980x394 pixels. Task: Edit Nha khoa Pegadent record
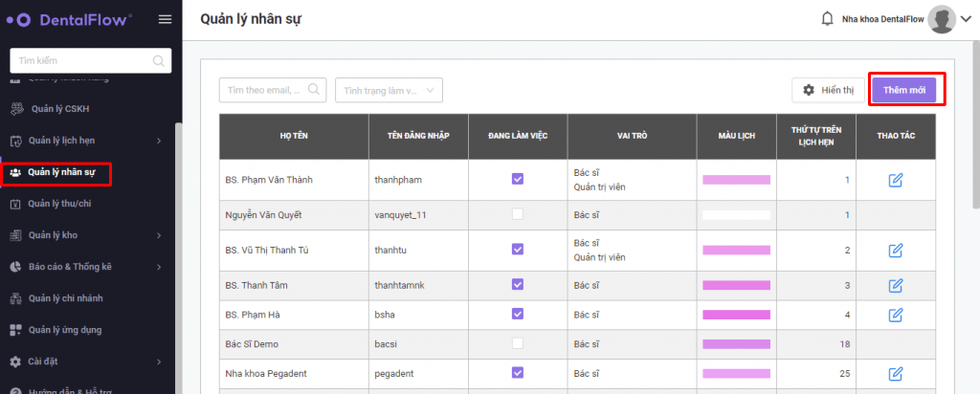896,374
